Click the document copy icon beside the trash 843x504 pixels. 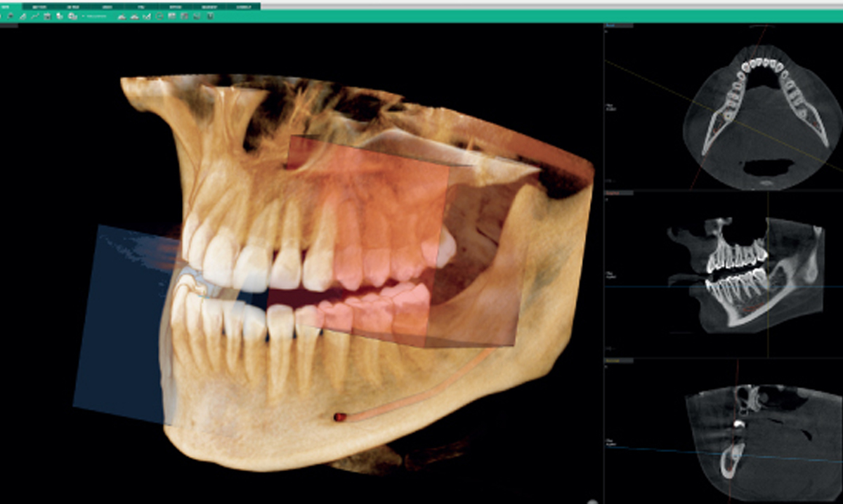point(60,15)
